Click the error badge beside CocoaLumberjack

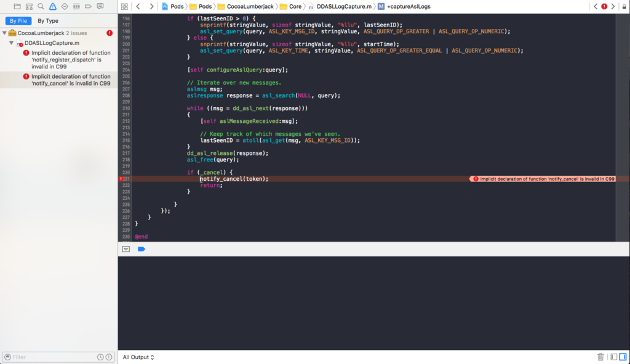tap(110, 33)
